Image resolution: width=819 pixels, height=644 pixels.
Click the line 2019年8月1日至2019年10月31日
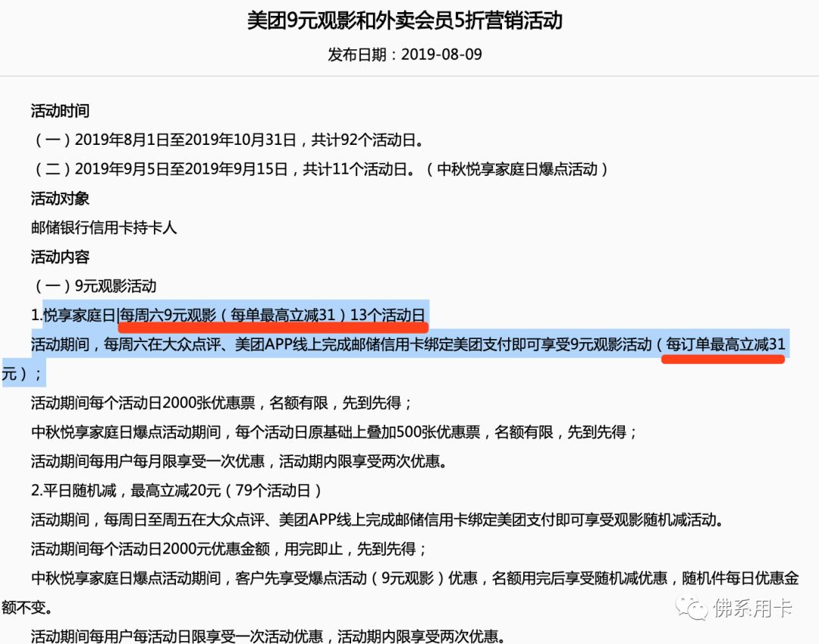pos(227,140)
